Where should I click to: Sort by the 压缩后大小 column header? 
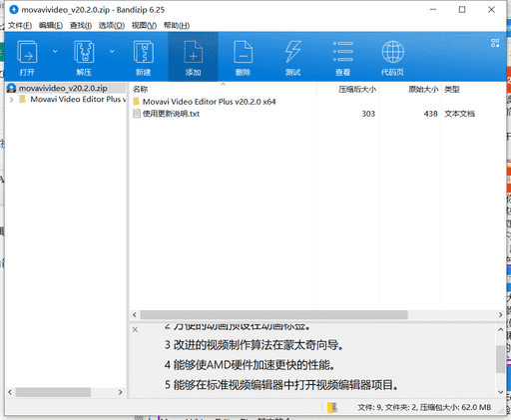pyautogui.click(x=357, y=89)
